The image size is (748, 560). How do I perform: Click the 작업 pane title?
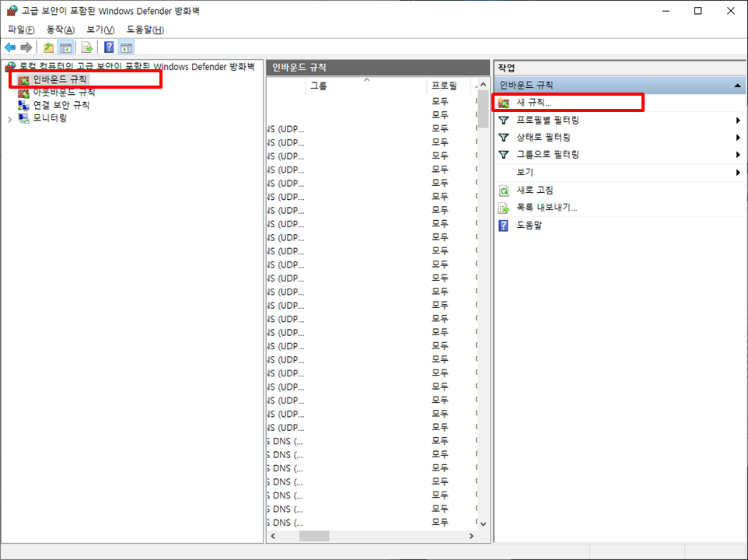(x=506, y=68)
